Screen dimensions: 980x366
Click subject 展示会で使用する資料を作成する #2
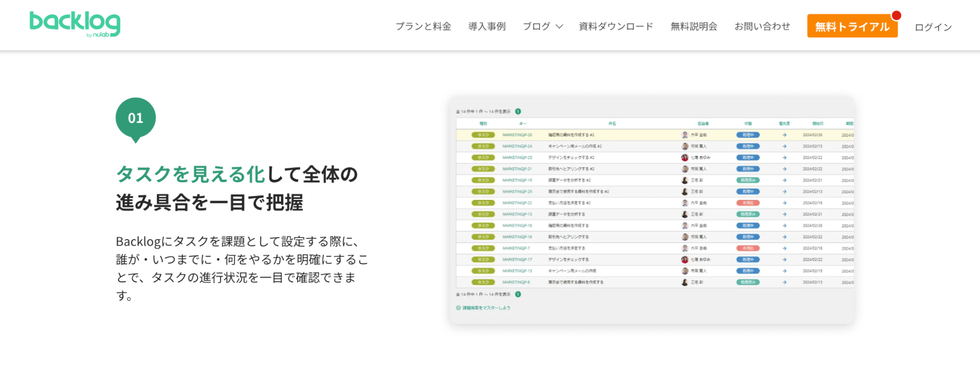[578, 192]
